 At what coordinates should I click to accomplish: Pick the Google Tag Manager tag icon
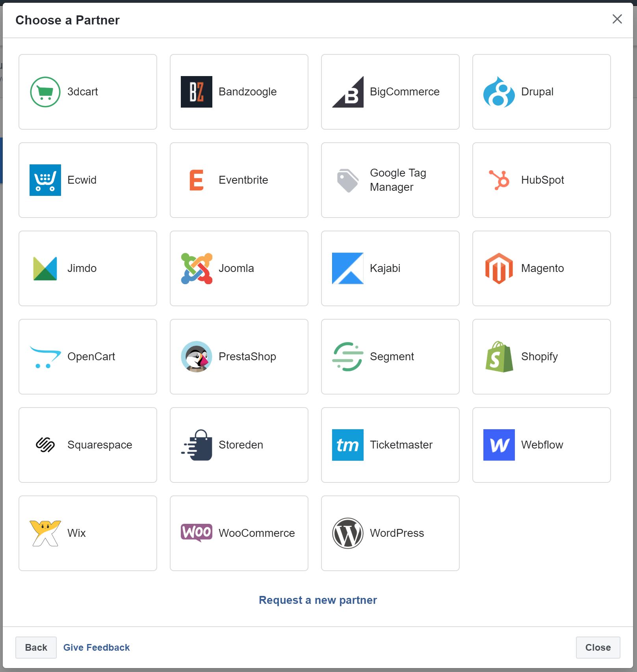347,180
